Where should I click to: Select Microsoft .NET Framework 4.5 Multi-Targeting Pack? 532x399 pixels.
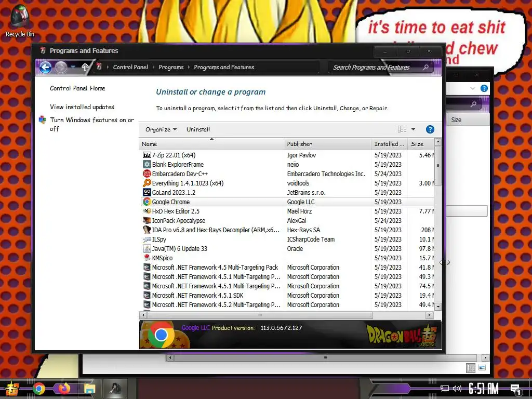point(287,268)
